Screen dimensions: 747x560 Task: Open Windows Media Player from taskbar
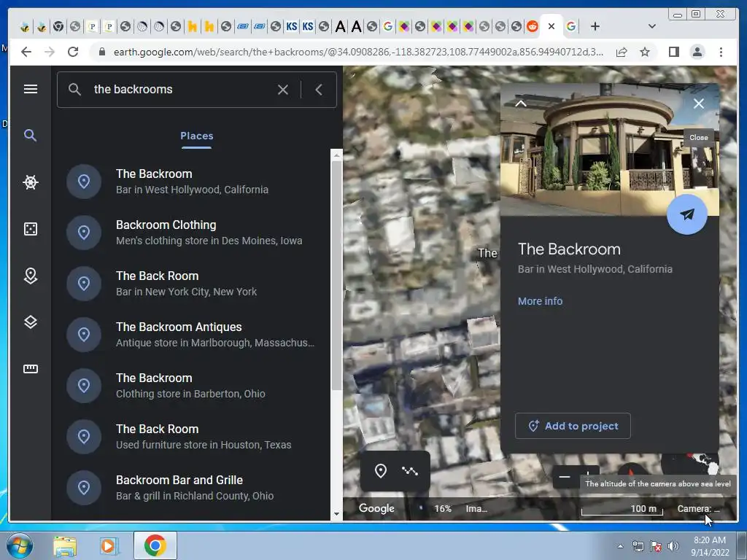click(108, 545)
